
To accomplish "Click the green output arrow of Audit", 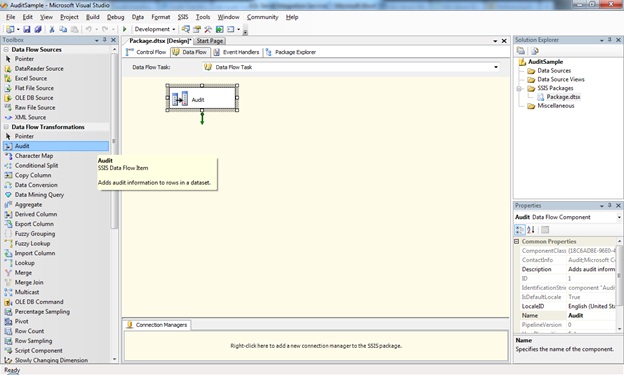I will (202, 118).
